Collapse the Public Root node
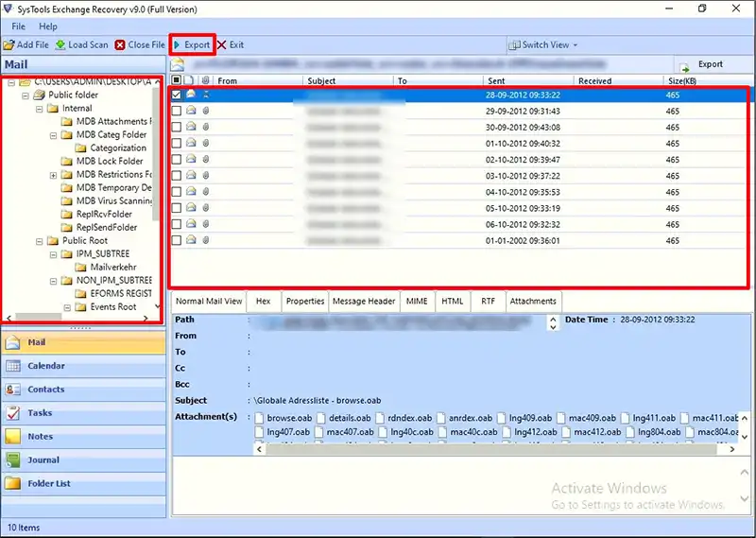 pyautogui.click(x=40, y=241)
